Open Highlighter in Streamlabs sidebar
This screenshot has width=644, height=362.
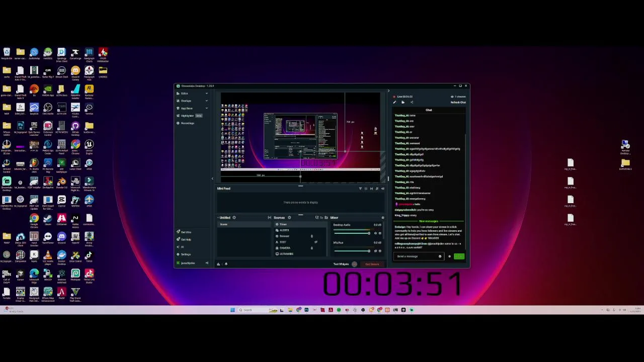click(187, 116)
